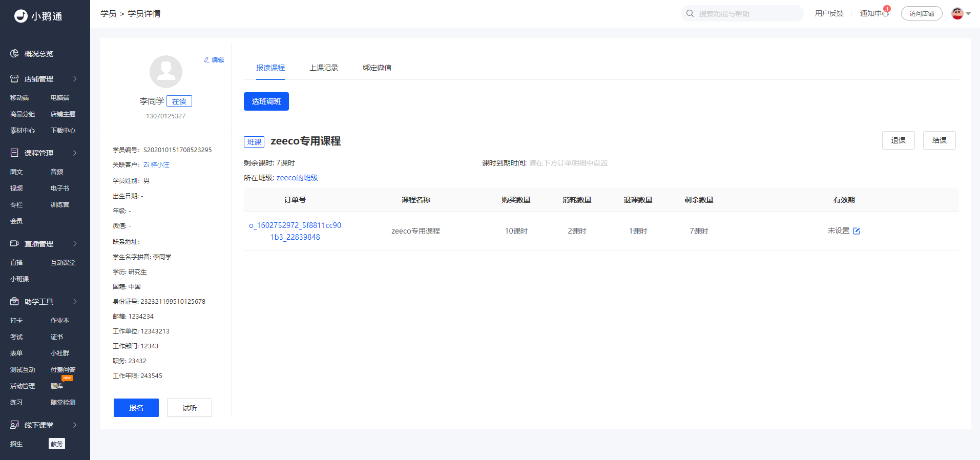
Task: Click the pencil edit icon beside 编辑
Action: point(206,60)
